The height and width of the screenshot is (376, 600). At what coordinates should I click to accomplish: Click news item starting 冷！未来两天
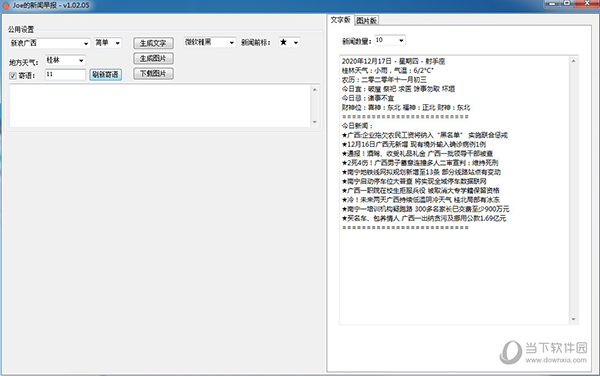421,200
